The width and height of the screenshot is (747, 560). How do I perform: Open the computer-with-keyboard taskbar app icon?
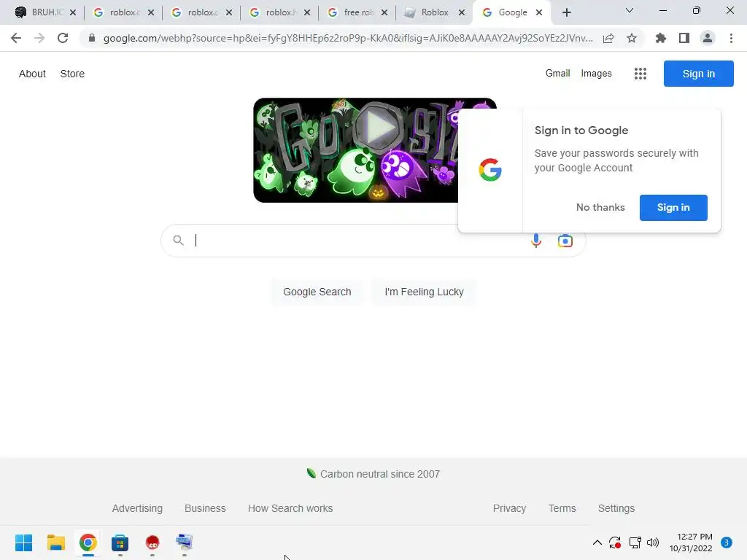coord(184,542)
